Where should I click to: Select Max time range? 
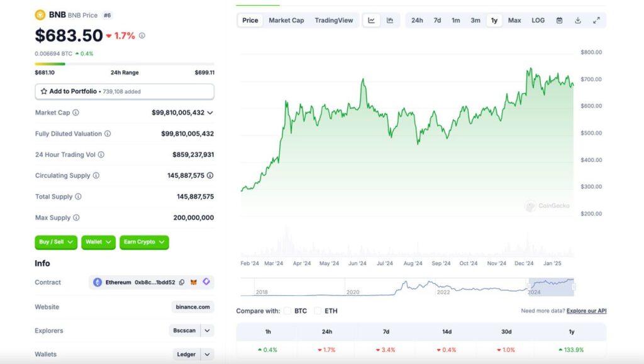coord(514,20)
